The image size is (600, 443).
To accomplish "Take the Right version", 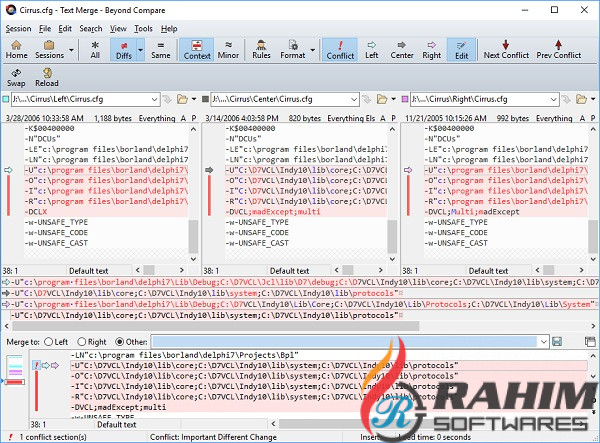I will (x=432, y=50).
